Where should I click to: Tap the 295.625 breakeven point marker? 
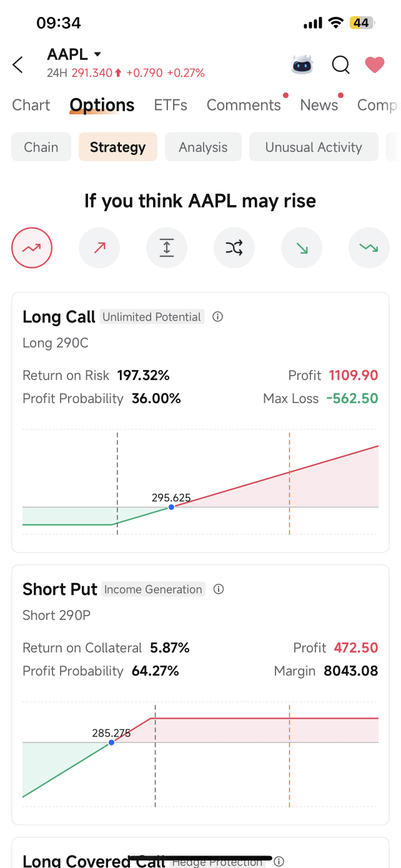click(171, 507)
